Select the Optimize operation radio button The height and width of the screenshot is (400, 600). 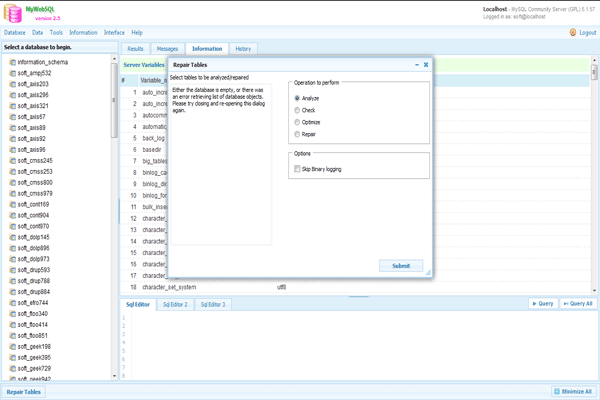click(x=298, y=122)
